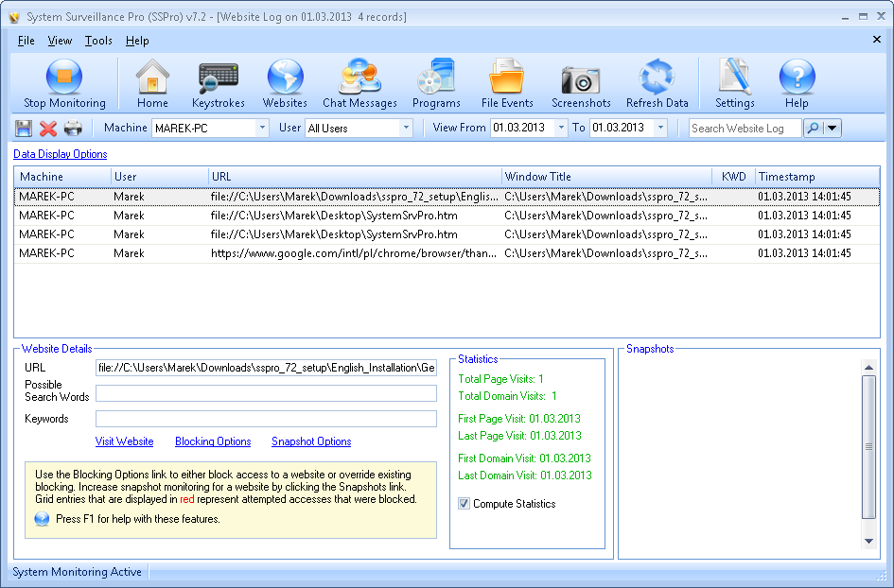This screenshot has width=894, height=588.
Task: Expand the Machine MAREK-PC dropdown
Action: tap(262, 129)
